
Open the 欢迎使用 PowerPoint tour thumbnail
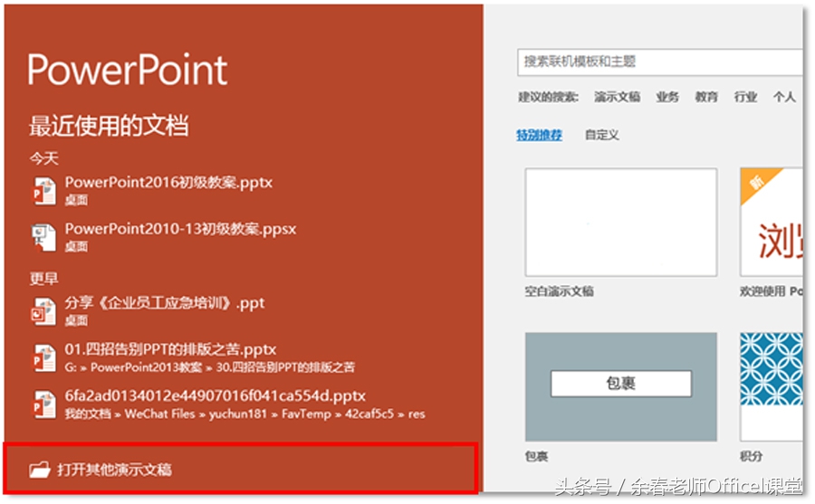(772, 222)
